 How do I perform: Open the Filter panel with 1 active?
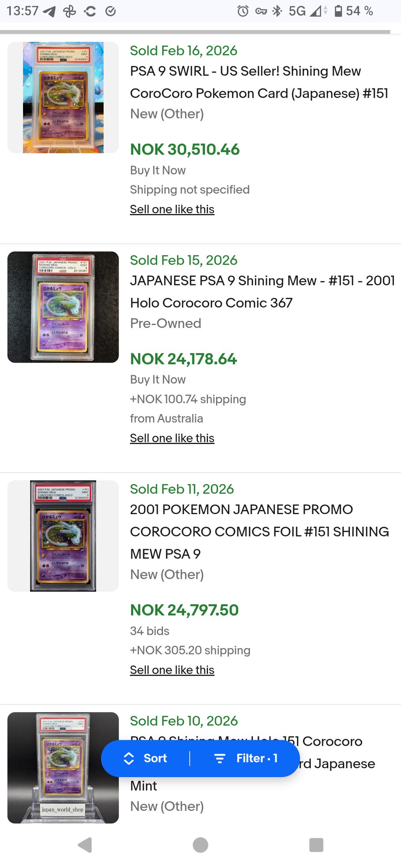[246, 758]
